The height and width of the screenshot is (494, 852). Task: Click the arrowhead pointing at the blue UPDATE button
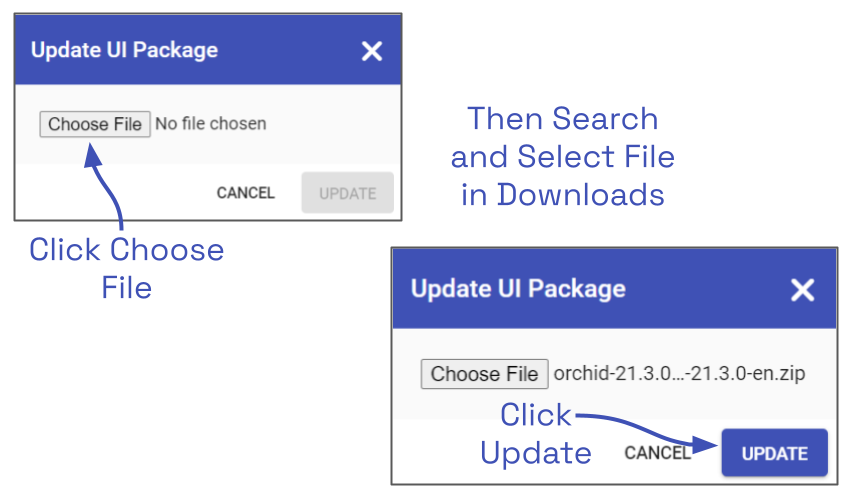[x=708, y=441]
